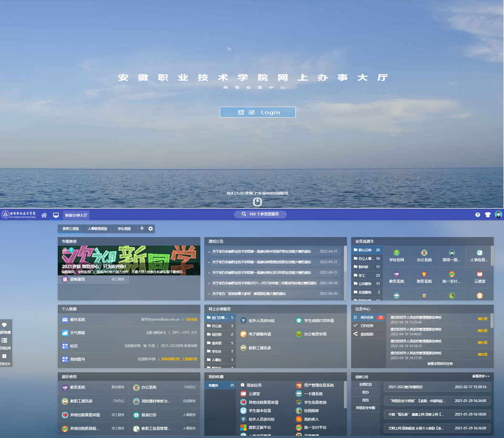Open 学校官网 in 业务直通车
This screenshot has width=504, height=438.
396,255
